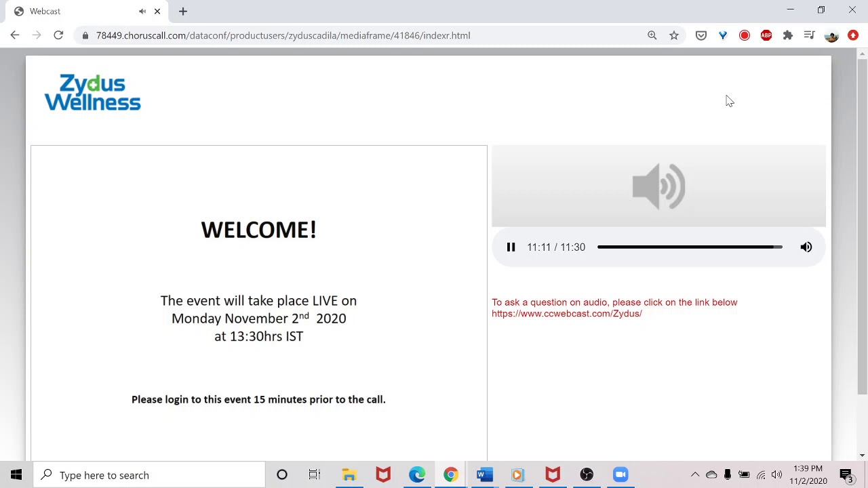Open the Chrome extensions puzzle menu
This screenshot has width=868, height=488.
point(787,35)
